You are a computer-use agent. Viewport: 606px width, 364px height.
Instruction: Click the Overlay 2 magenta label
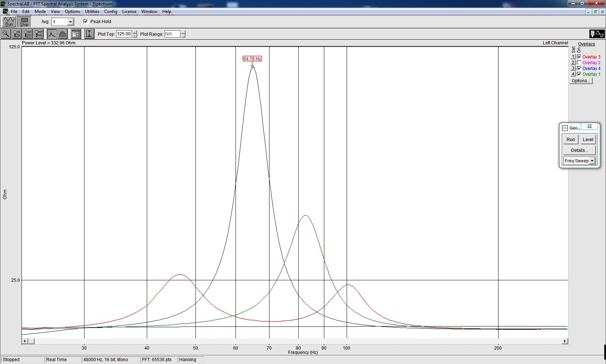[592, 63]
